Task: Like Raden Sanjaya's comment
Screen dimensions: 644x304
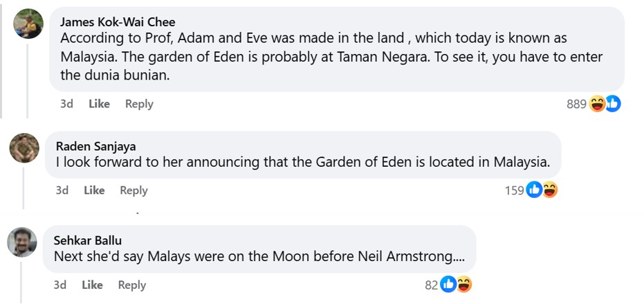Action: (x=94, y=190)
